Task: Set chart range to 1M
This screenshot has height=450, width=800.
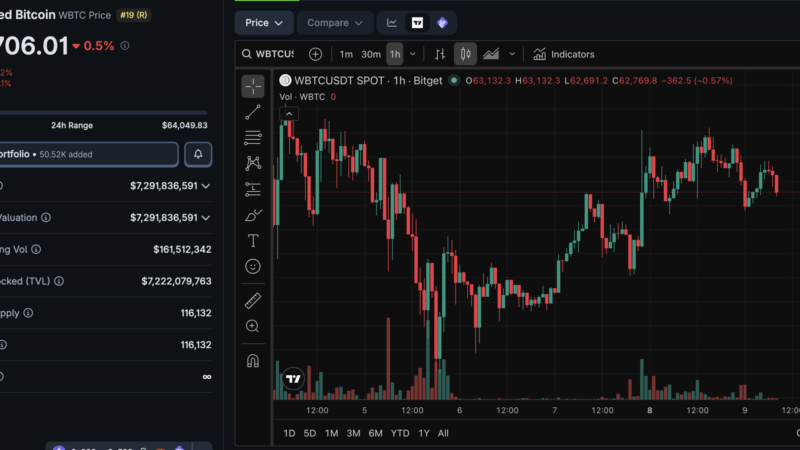Action: coord(332,433)
